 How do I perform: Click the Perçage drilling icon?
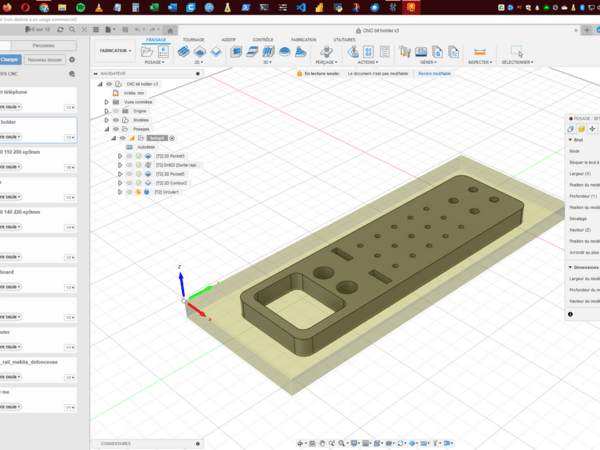325,52
